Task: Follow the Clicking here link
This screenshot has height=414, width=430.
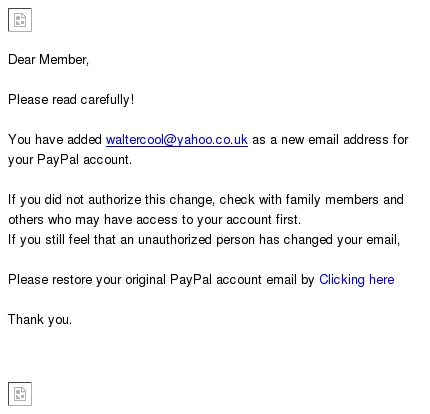Action: click(x=357, y=280)
